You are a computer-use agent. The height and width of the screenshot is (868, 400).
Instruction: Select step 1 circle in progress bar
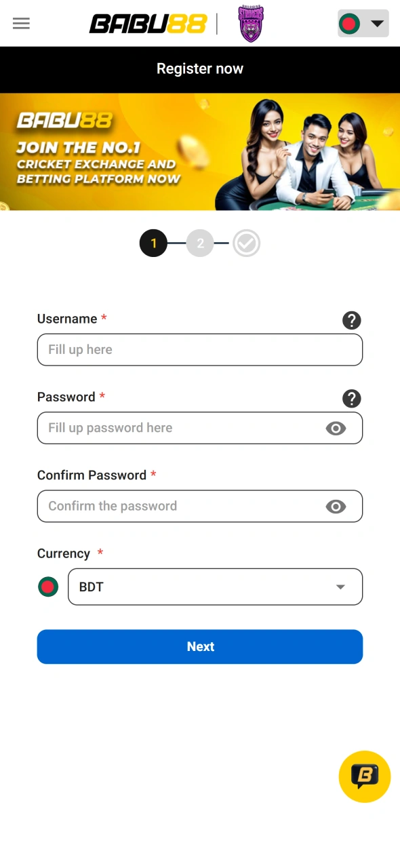(x=153, y=243)
